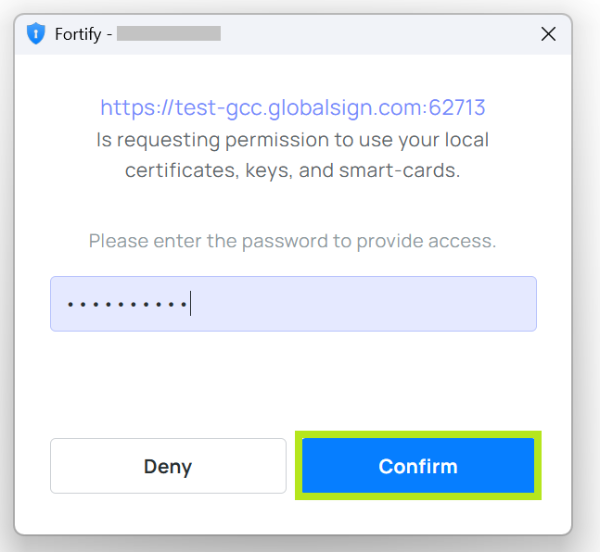The width and height of the screenshot is (600, 552).
Task: Confirm access with the blue Confirm button
Action: [x=418, y=465]
